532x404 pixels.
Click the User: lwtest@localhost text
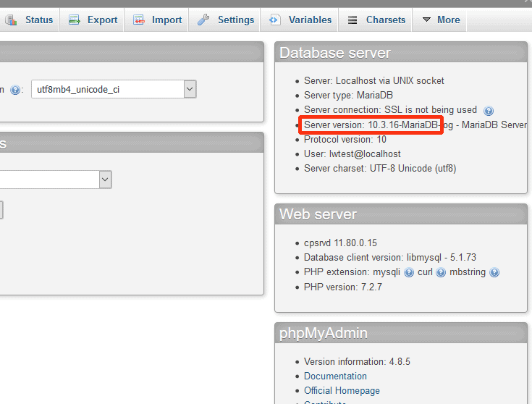click(352, 154)
